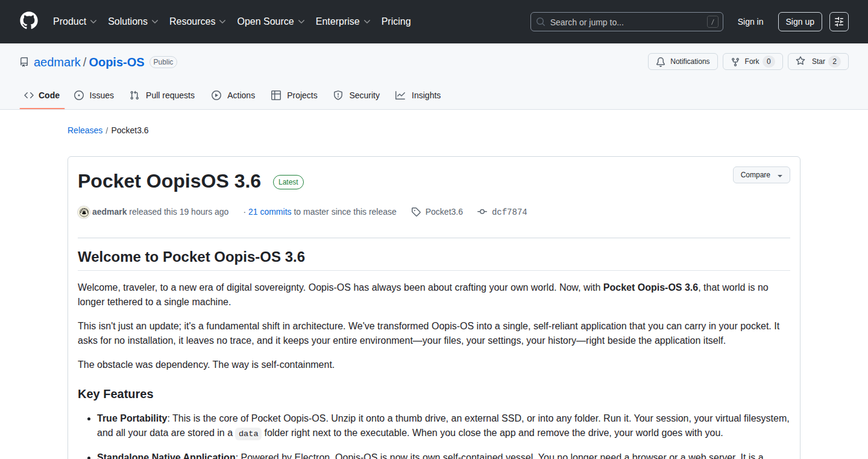Viewport: 868px width, 459px height.
Task: Open commit dcf7874
Action: point(509,212)
